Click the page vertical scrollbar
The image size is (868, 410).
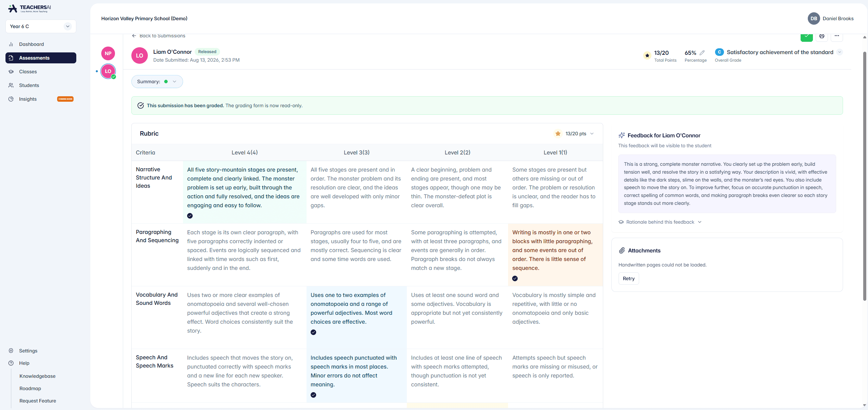864,176
